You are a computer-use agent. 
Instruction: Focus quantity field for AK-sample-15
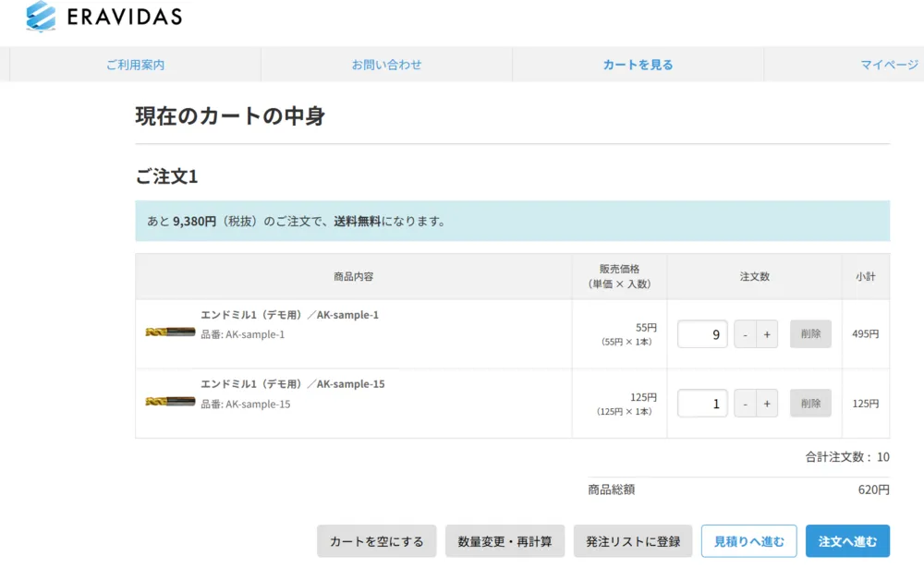(x=702, y=404)
